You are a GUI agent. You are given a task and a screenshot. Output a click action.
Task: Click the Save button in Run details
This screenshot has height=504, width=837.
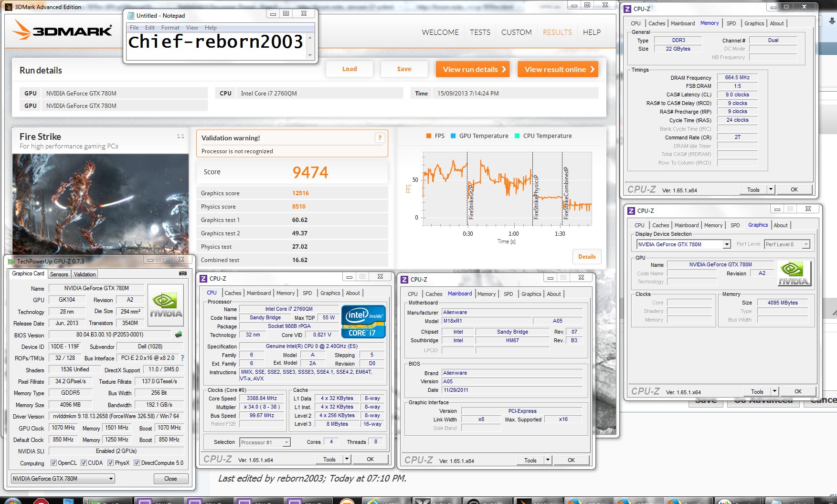[x=404, y=69]
